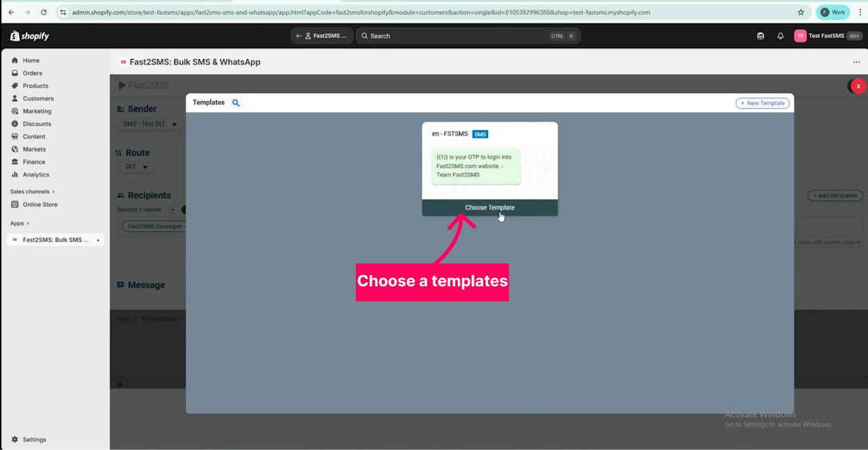Close the templates modal with red X
Image resolution: width=868 pixels, height=450 pixels.
[x=859, y=86]
